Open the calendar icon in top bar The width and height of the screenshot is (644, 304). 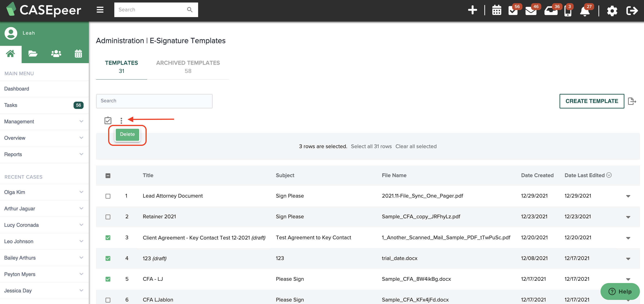coord(496,10)
